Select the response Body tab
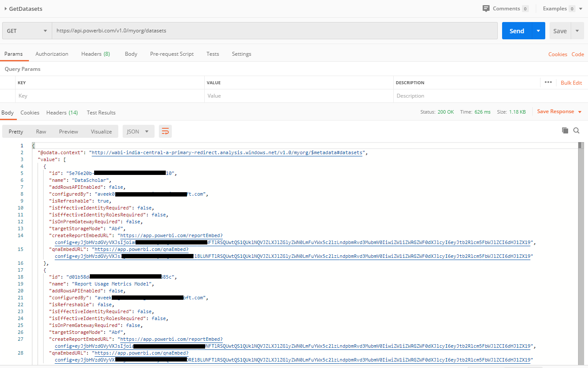Image resolution: width=588 pixels, height=368 pixels. tap(8, 113)
